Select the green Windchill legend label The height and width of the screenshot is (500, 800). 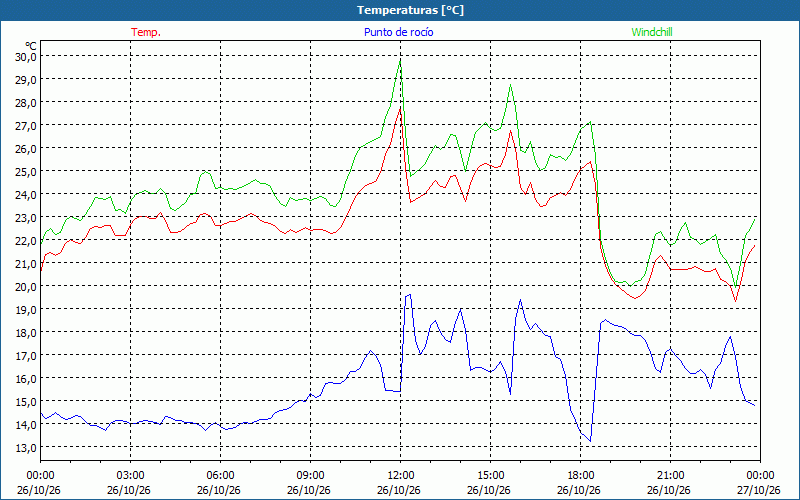coord(652,32)
